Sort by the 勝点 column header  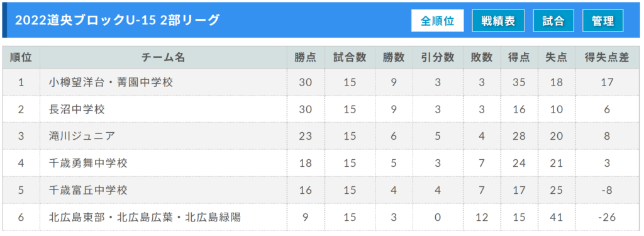pos(306,57)
